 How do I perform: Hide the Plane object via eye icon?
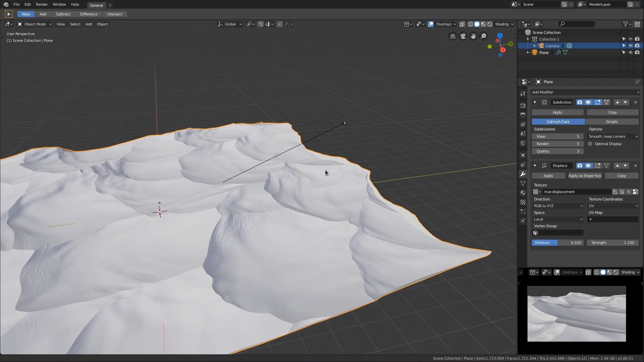(631, 53)
